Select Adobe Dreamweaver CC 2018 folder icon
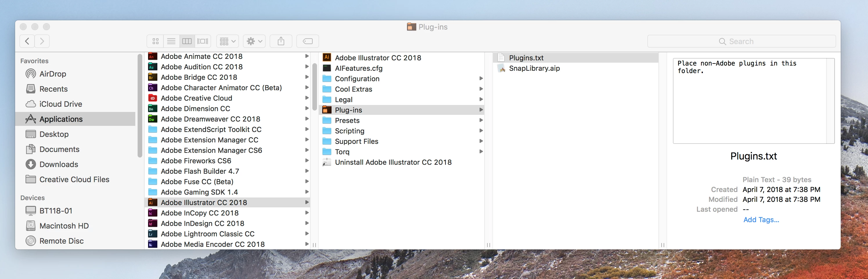Image resolution: width=868 pixels, height=279 pixels. 153,119
